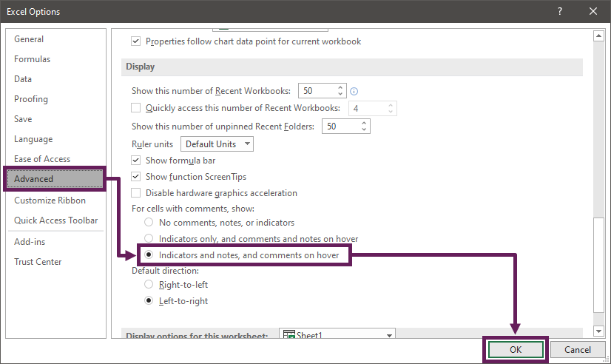This screenshot has width=611, height=364.
Task: Check Quickly access this number of Recent Workbooks
Action: pos(135,108)
